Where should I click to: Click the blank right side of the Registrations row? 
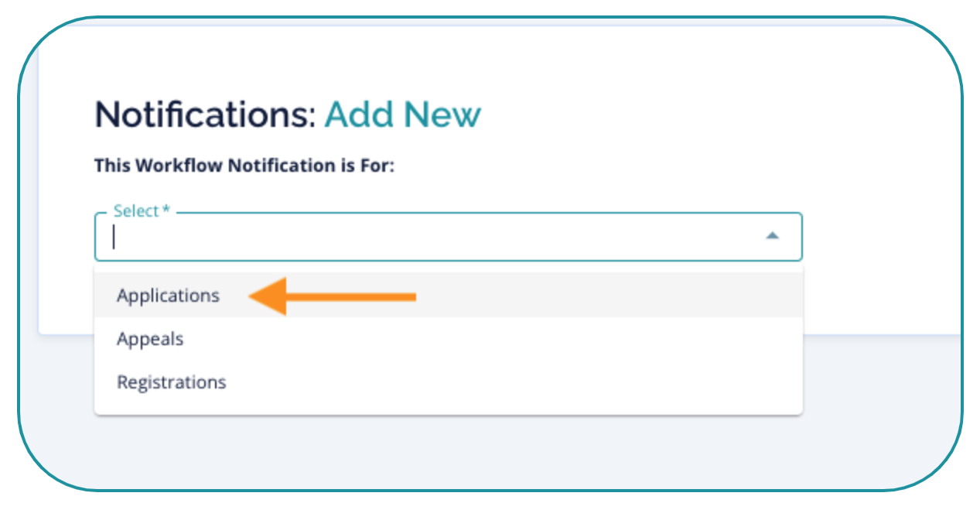click(619, 382)
